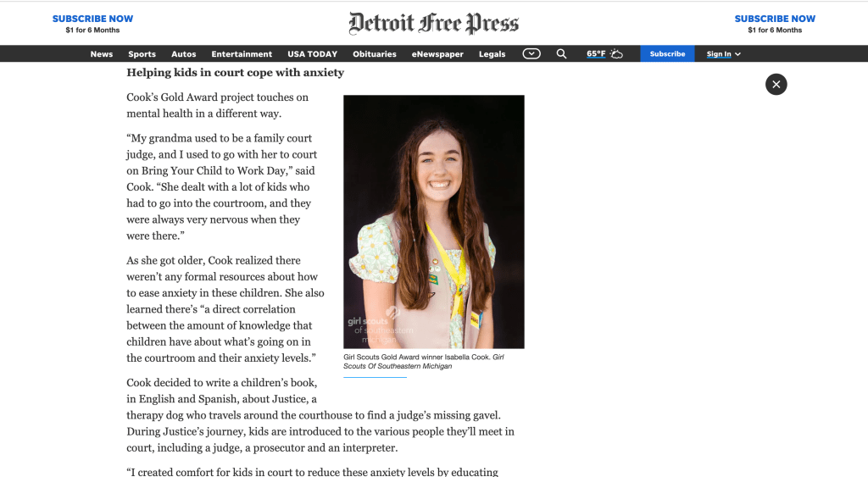This screenshot has height=477, width=868.
Task: Close the overlay with X button
Action: tap(776, 84)
